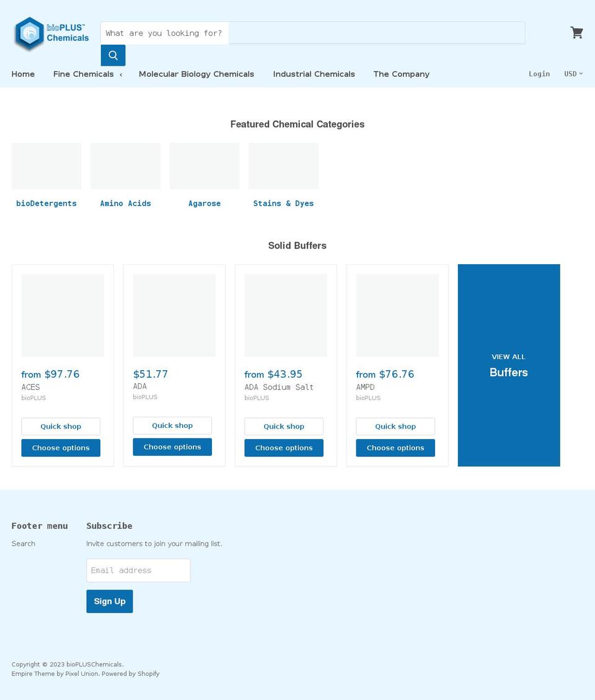Quick shop the ACES product
Screen dimensions: 595x700
click(x=61, y=427)
